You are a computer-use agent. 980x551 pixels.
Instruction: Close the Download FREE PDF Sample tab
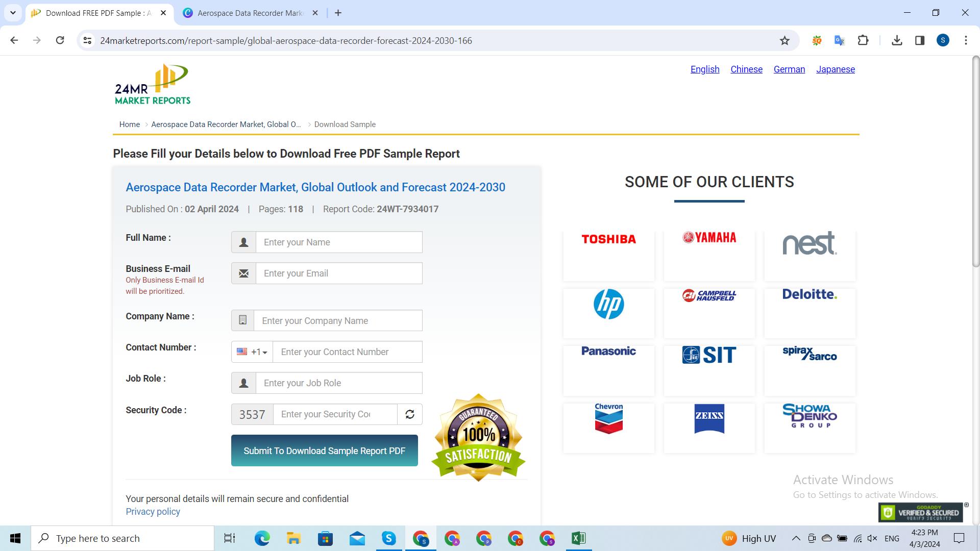pyautogui.click(x=163, y=13)
